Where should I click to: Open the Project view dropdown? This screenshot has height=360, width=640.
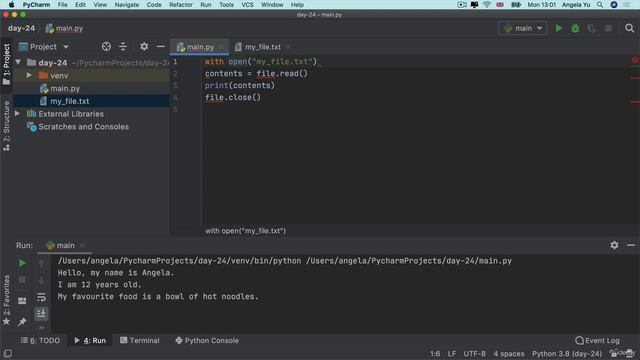pyautogui.click(x=66, y=47)
